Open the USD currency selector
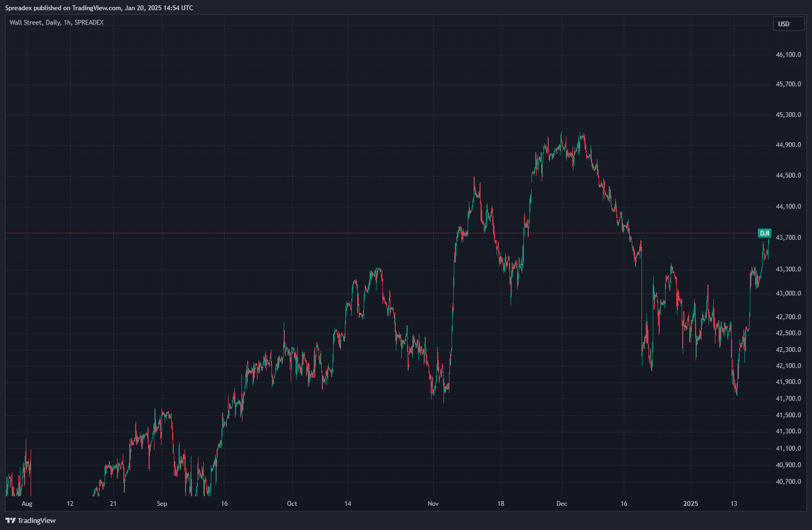This screenshot has height=530, width=812. click(788, 24)
